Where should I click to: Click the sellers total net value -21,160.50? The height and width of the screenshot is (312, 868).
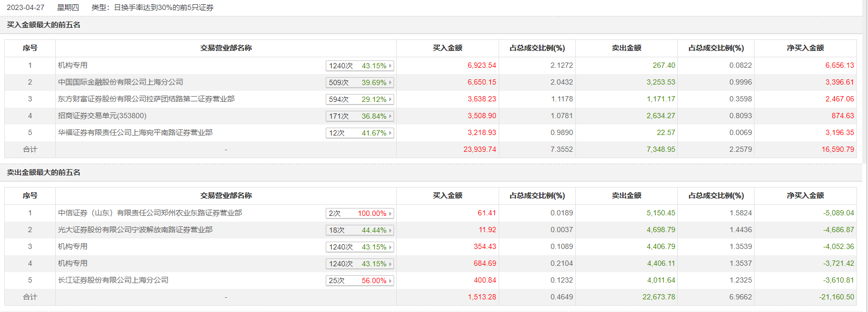(836, 297)
